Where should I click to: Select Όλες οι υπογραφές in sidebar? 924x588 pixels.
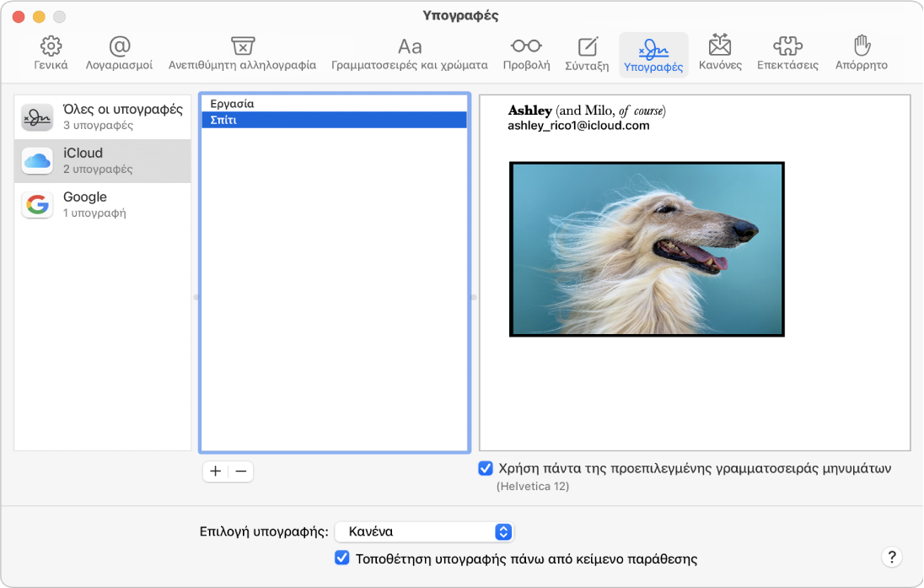coord(103,116)
